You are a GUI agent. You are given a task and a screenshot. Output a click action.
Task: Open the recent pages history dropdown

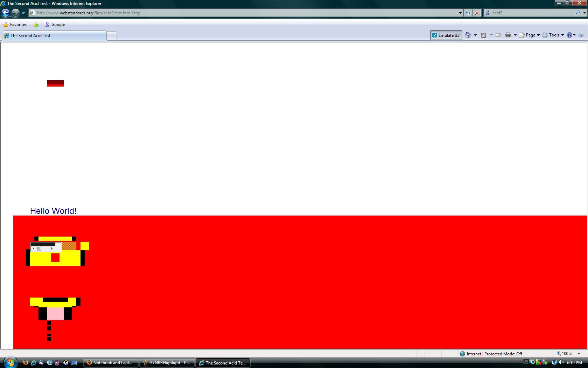23,13
